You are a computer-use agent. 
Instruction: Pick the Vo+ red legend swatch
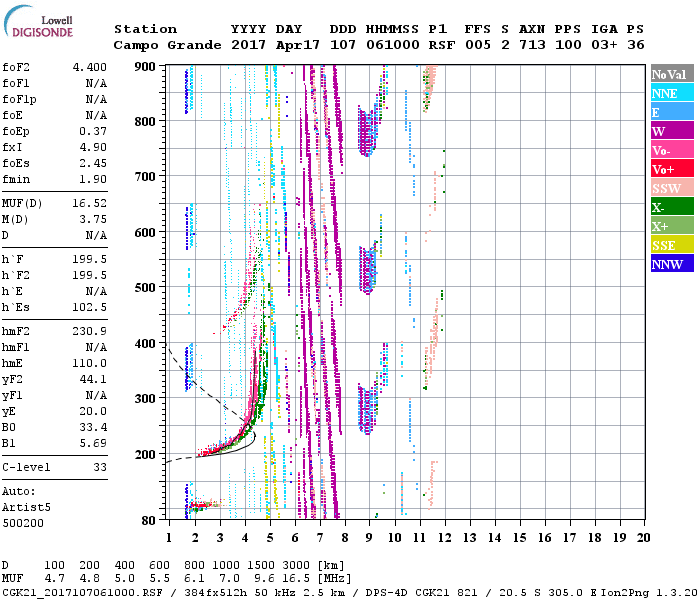671,169
